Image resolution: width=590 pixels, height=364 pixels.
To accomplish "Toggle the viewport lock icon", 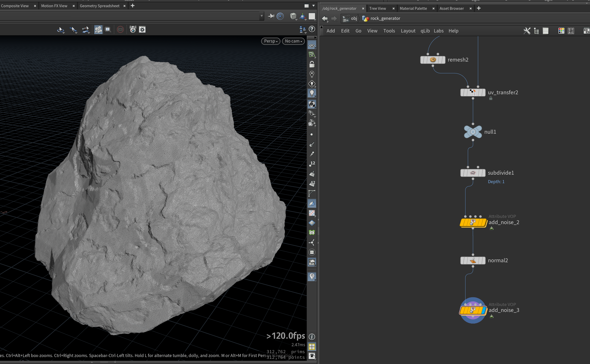I will (x=312, y=64).
